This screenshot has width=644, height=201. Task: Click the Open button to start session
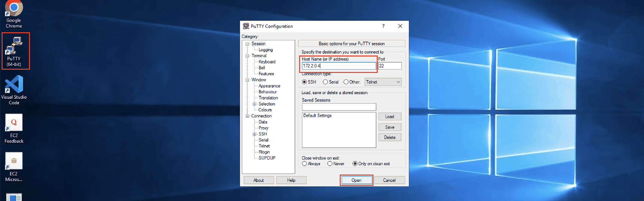tap(356, 180)
